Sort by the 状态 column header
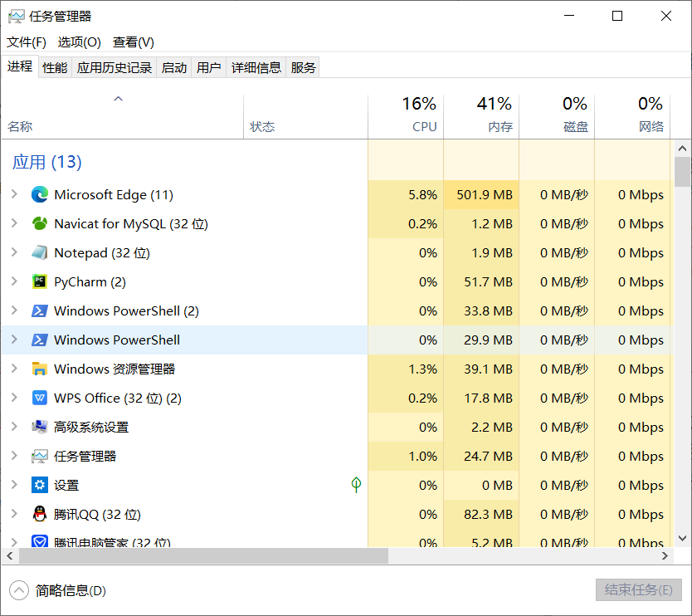The height and width of the screenshot is (616, 692). [x=305, y=116]
